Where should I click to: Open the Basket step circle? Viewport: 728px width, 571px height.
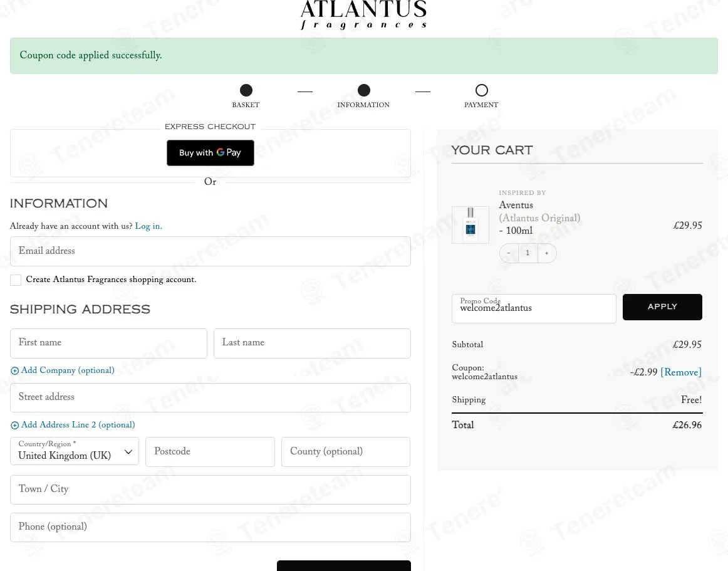[246, 90]
